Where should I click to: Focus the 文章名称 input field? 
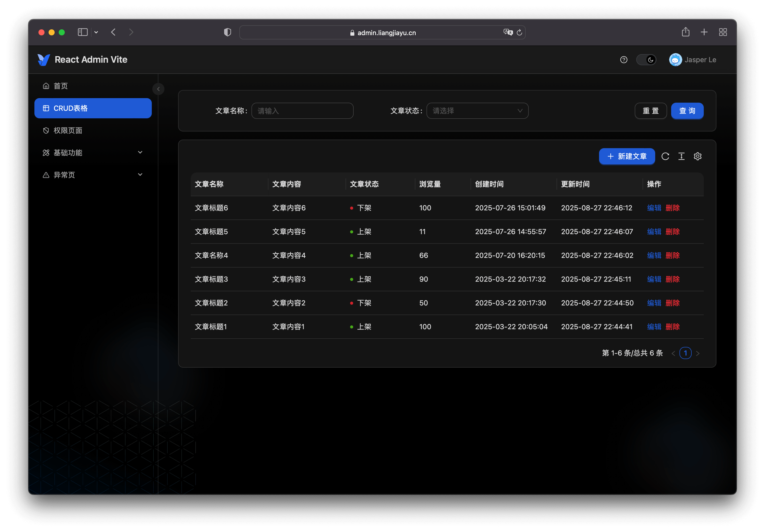(302, 110)
